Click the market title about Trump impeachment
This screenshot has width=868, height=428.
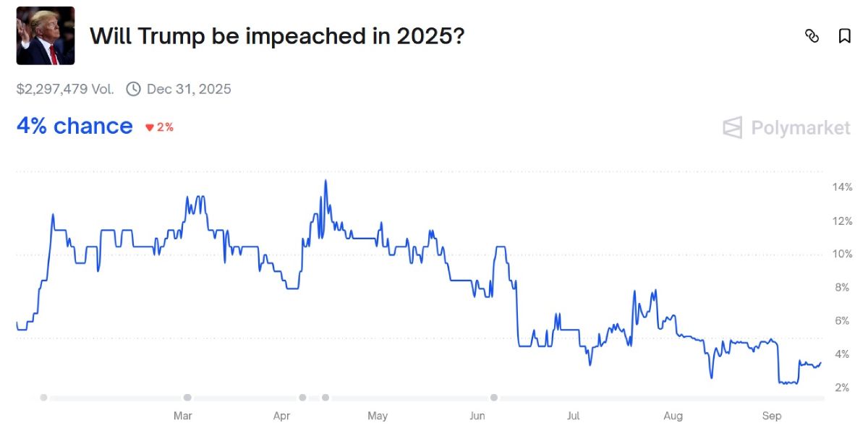(276, 35)
